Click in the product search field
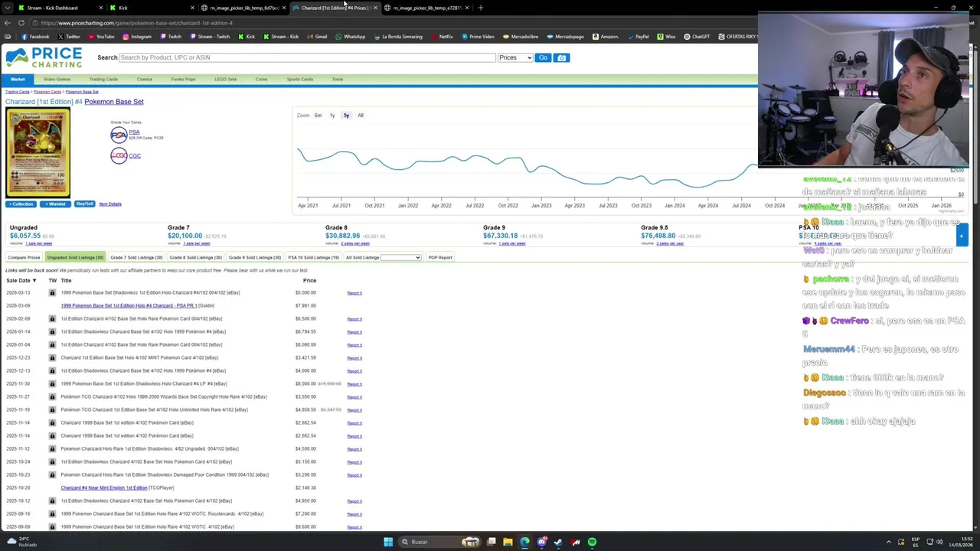This screenshot has width=980, height=551. coord(306,57)
